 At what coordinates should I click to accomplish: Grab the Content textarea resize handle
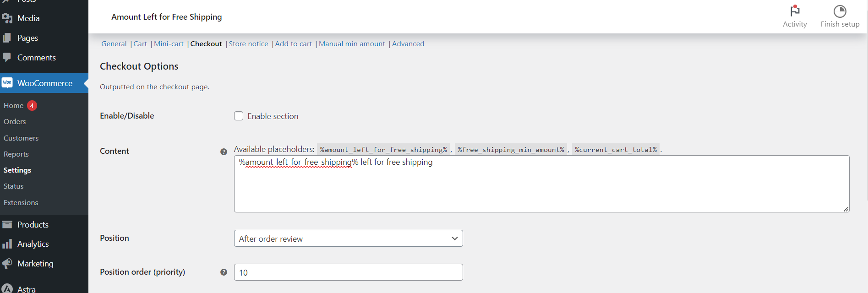click(846, 209)
